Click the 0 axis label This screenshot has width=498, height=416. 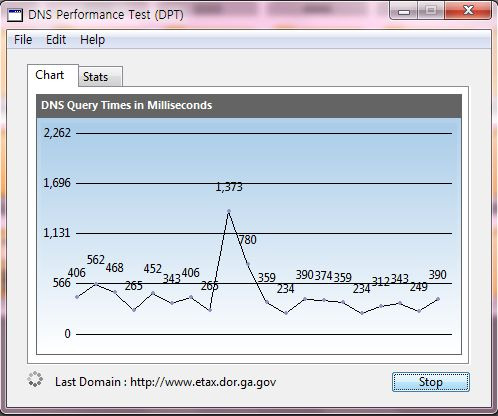[x=68, y=334]
